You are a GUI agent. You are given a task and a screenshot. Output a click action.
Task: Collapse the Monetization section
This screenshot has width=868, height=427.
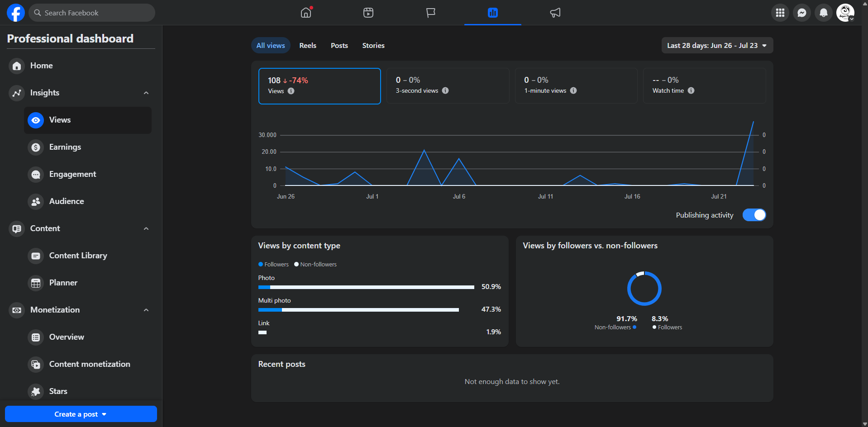pos(146,310)
